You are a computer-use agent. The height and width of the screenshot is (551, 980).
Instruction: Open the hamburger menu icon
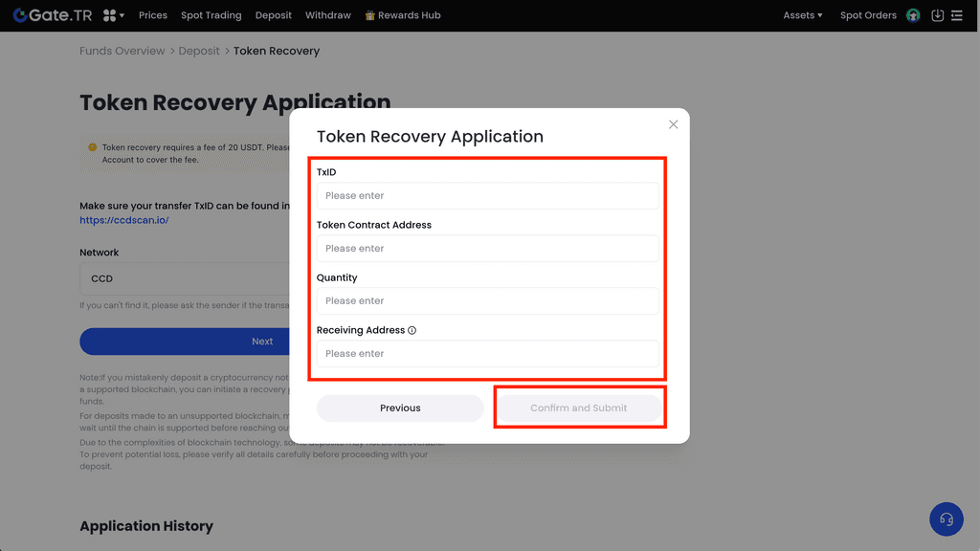point(957,15)
